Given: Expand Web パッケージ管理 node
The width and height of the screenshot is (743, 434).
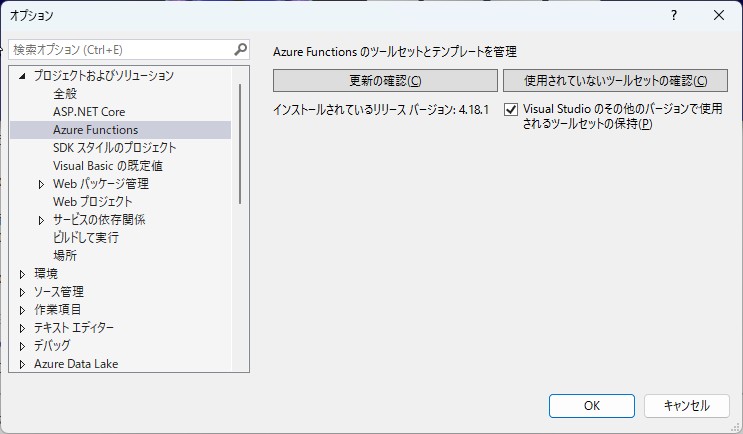Looking at the screenshot, I should tap(41, 184).
